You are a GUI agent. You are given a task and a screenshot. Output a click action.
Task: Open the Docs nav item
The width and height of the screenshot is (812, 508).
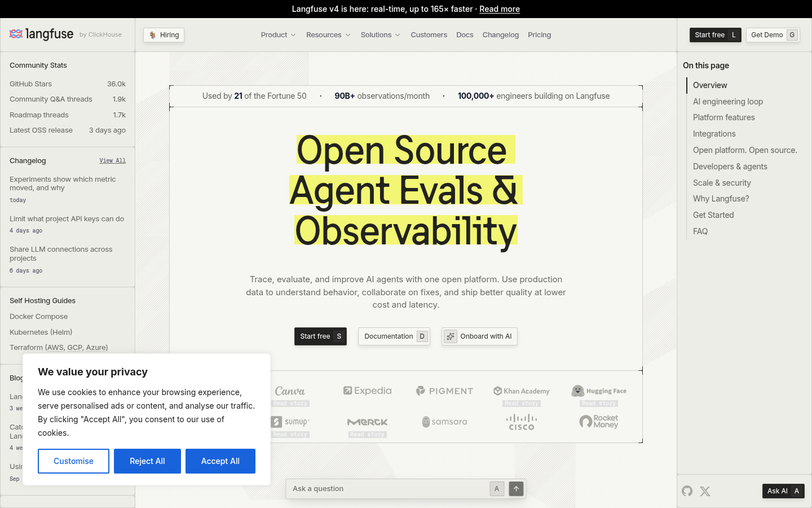click(x=465, y=35)
